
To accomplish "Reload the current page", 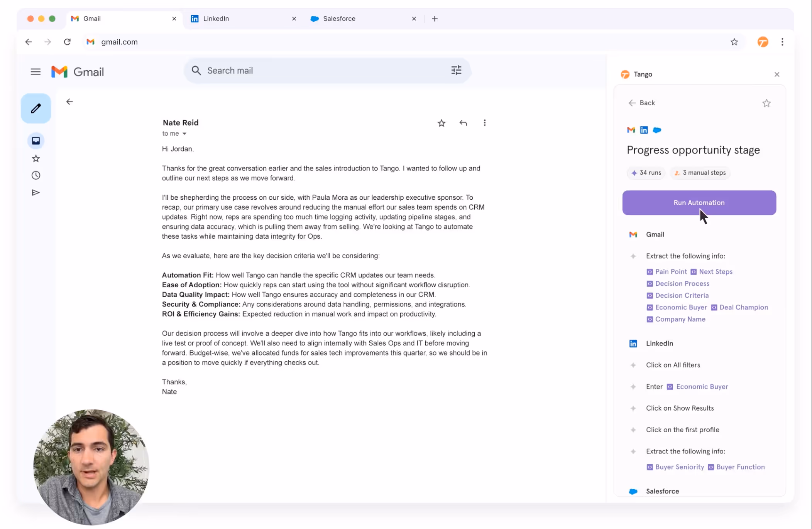I will tap(67, 42).
